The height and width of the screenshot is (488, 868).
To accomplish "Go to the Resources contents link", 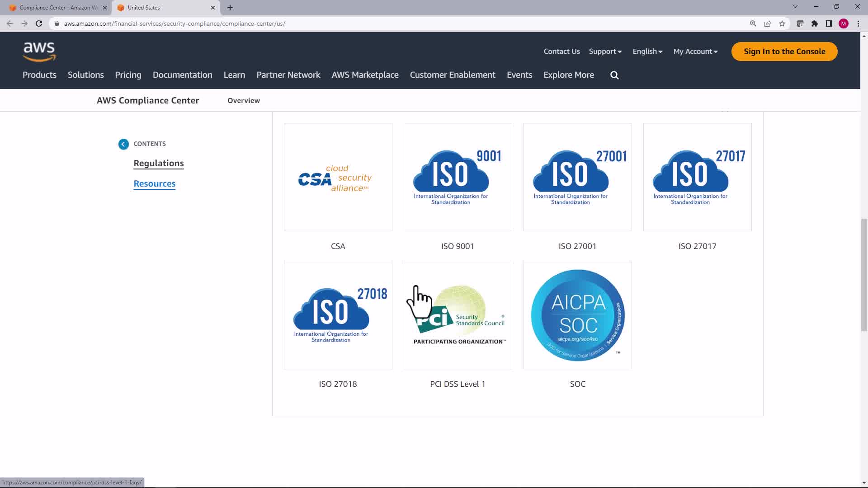I will point(154,184).
